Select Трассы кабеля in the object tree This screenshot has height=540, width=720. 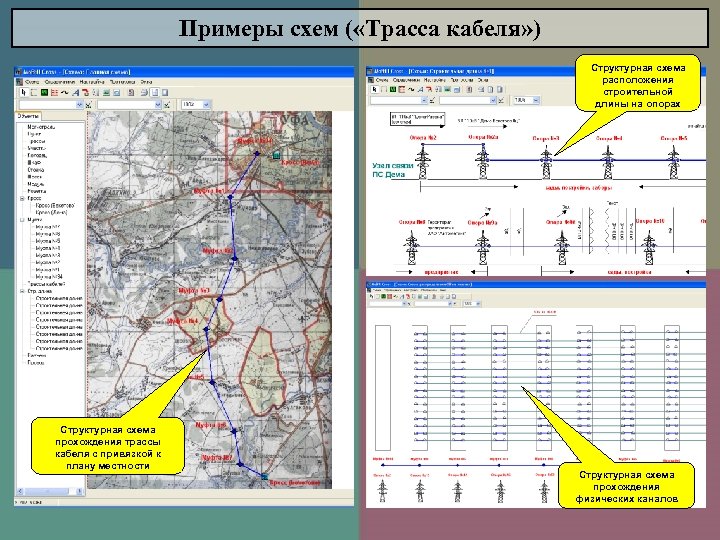click(x=46, y=284)
